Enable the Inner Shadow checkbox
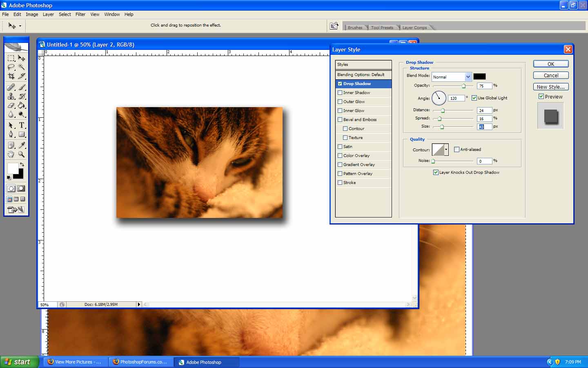The height and width of the screenshot is (368, 588). coord(340,93)
